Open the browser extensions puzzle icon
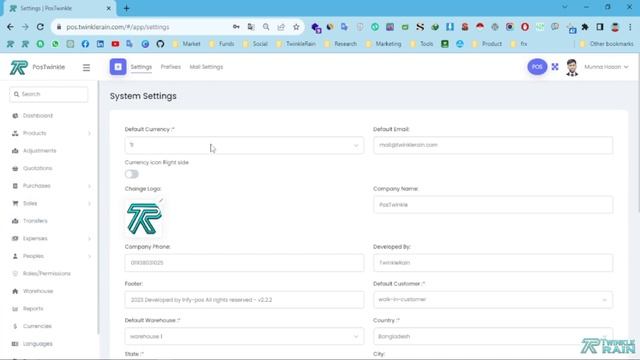 click(585, 27)
